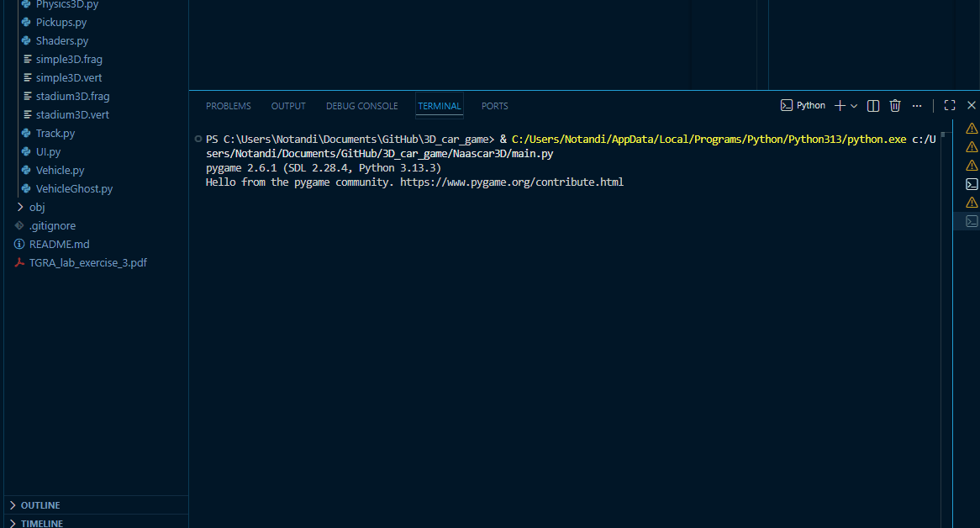Split the terminal with the split icon
The image size is (980, 528).
click(x=873, y=106)
